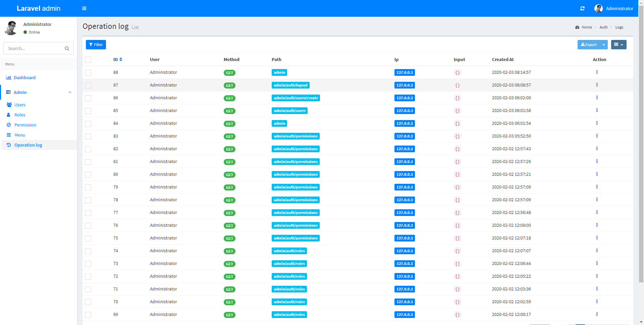Open the column selector grid dropdown
Image resolution: width=644 pixels, height=325 pixels.
[619, 45]
